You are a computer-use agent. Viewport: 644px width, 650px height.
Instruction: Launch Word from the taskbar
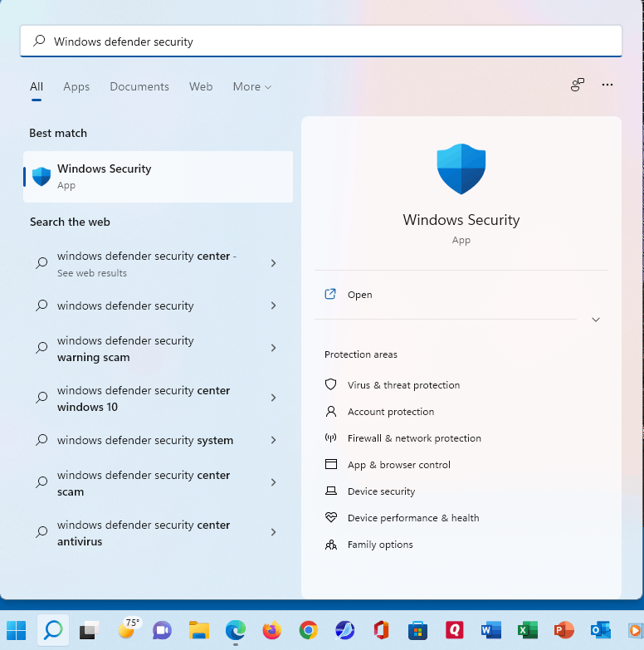490,631
